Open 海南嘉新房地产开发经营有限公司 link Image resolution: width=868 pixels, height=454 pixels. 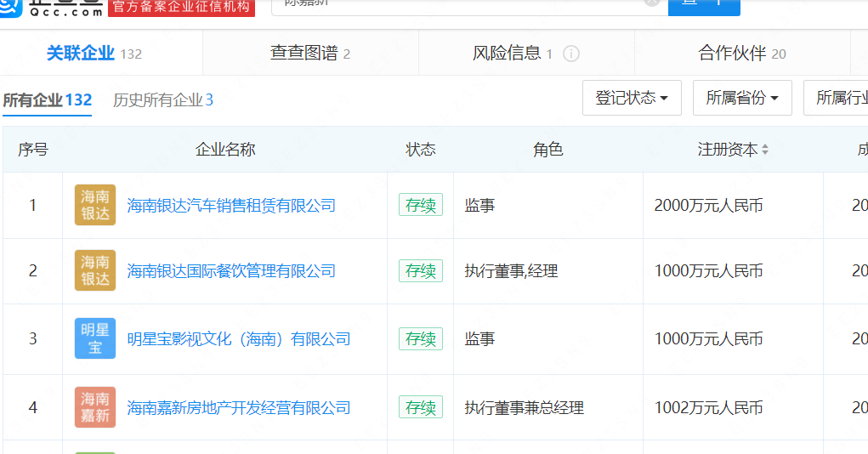click(x=239, y=408)
